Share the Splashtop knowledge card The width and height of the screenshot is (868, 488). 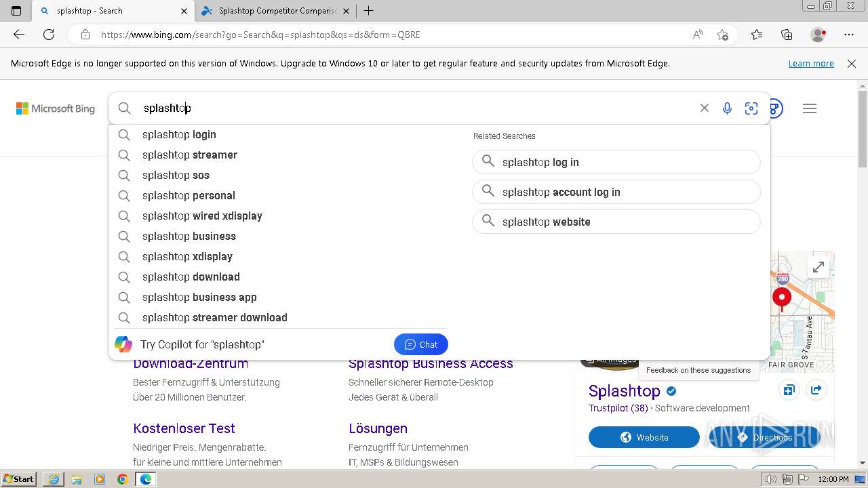[816, 390]
